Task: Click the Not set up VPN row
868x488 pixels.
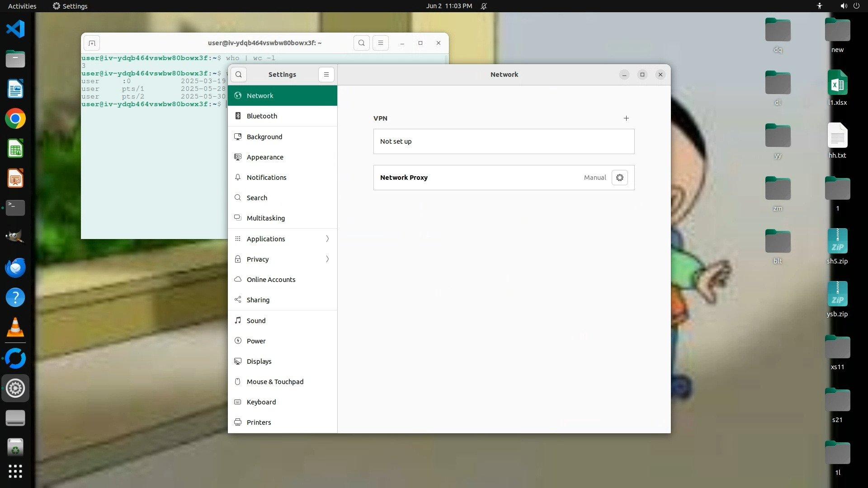Action: tap(504, 141)
